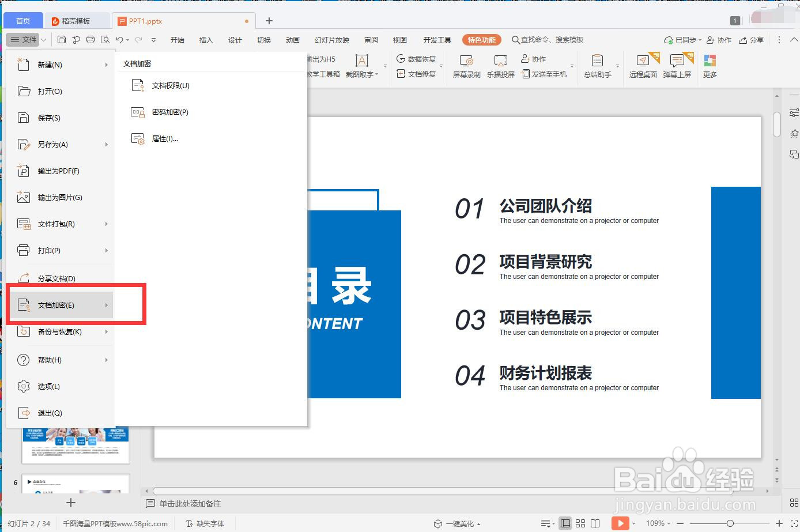800x532 pixels.
Task: Open 文档权限(U) in the encryption submenu
Action: pos(161,85)
